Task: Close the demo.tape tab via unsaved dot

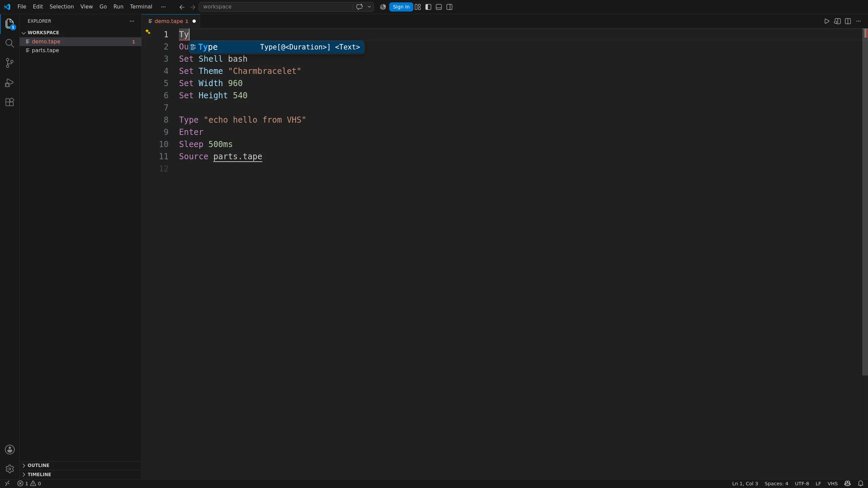Action: [194, 21]
